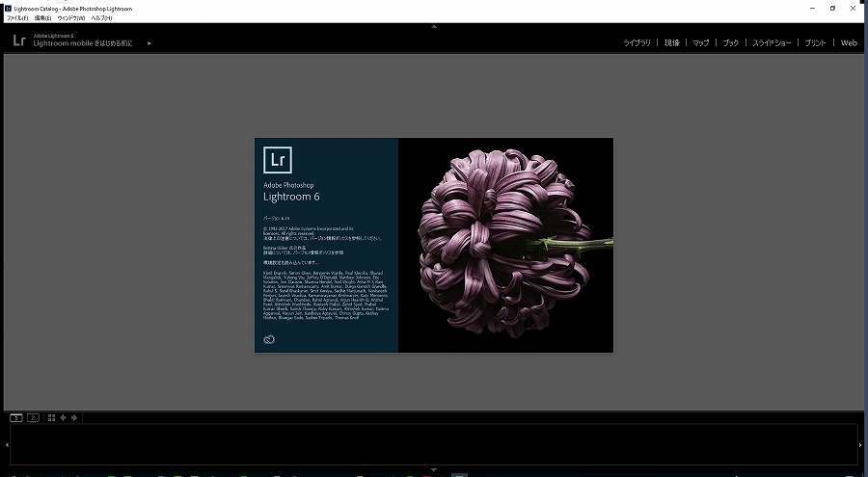Go forward with filmstrip right arrow
The image size is (868, 477).
(x=74, y=417)
